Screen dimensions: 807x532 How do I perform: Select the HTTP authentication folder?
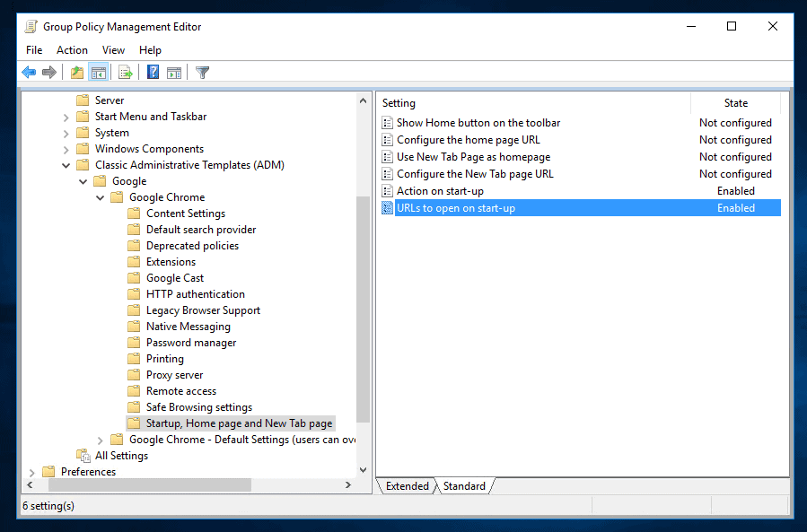click(195, 293)
